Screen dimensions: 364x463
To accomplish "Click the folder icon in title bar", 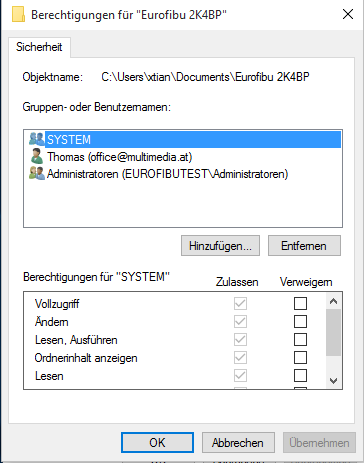I will [18, 15].
